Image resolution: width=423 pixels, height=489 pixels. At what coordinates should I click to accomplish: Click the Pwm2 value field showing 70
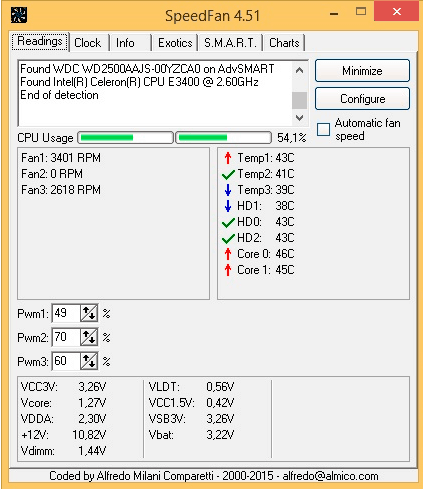click(x=66, y=337)
